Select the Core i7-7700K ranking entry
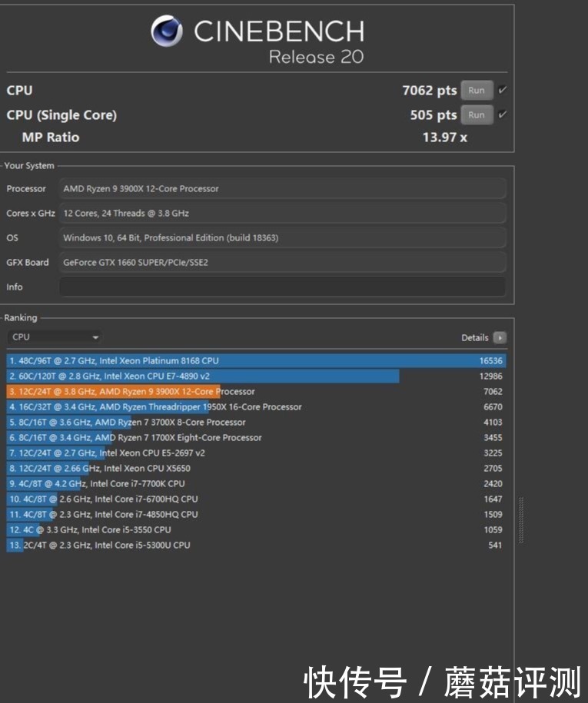This screenshot has height=703, width=588. point(256,484)
